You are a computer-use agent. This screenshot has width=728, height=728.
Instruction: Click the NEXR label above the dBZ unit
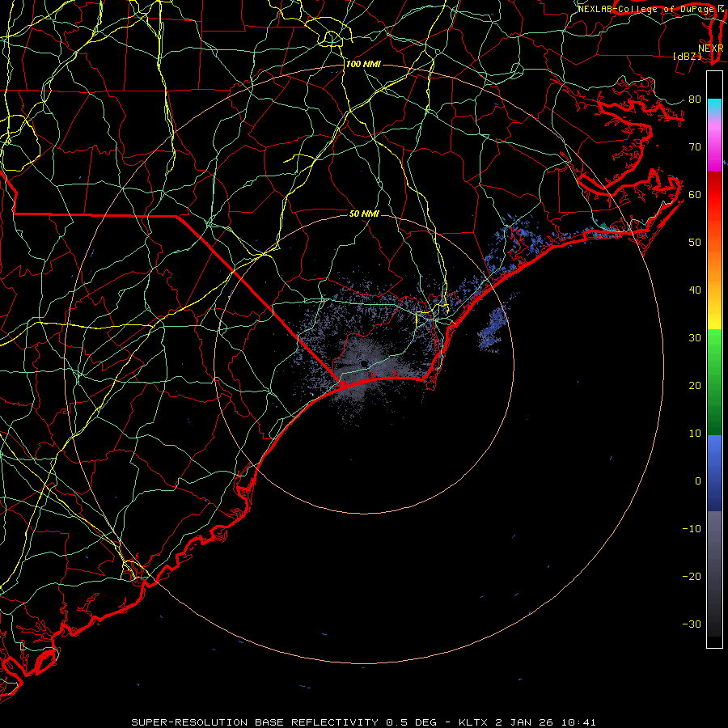[x=710, y=48]
